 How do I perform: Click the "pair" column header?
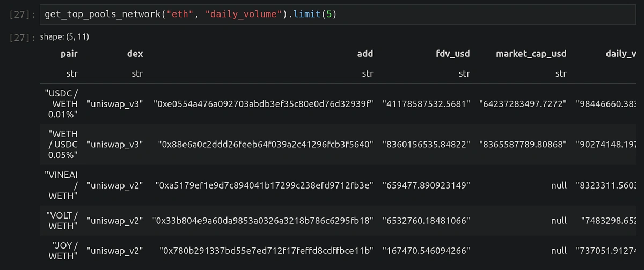coord(69,54)
